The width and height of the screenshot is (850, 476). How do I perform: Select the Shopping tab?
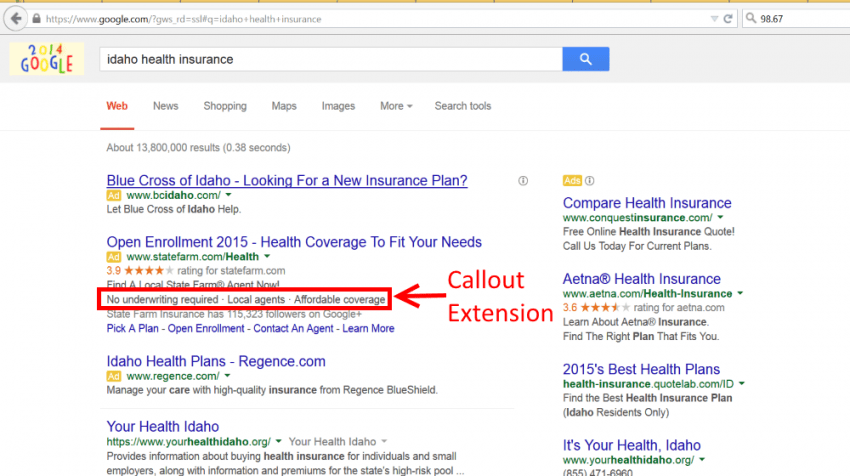pos(225,106)
